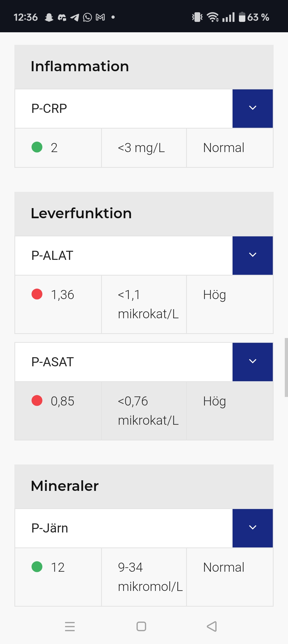Image resolution: width=288 pixels, height=644 pixels.
Task: Expand the P-ASAT details chevron
Action: click(x=252, y=362)
